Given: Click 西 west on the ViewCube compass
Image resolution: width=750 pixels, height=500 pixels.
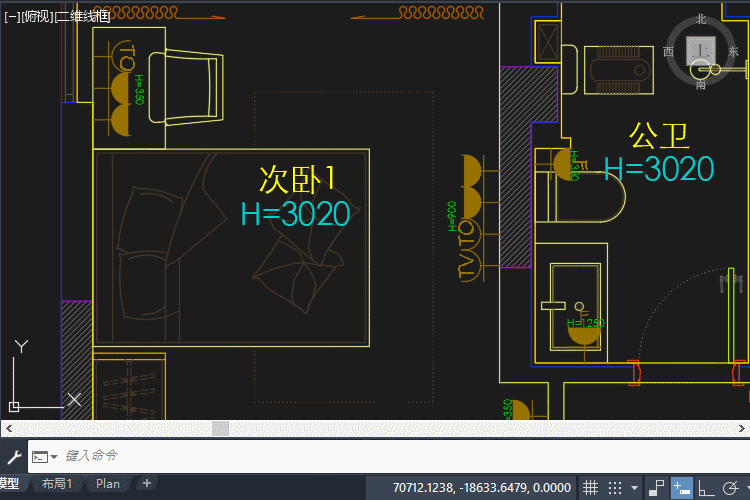Looking at the screenshot, I should pos(669,51).
